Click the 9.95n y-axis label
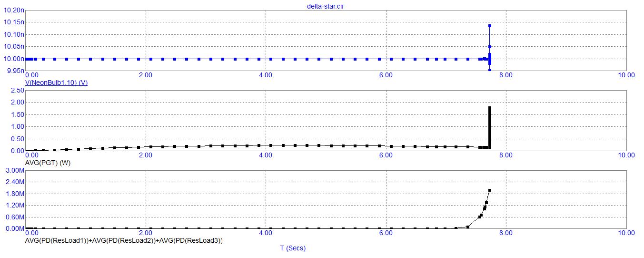The image size is (644, 258). point(14,71)
